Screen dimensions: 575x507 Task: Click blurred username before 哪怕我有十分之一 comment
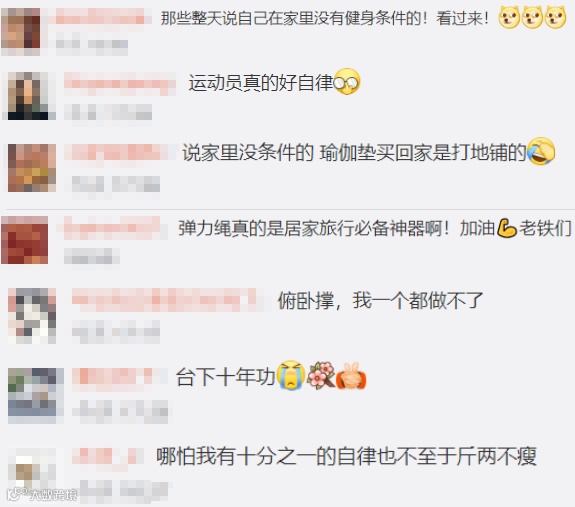108,457
